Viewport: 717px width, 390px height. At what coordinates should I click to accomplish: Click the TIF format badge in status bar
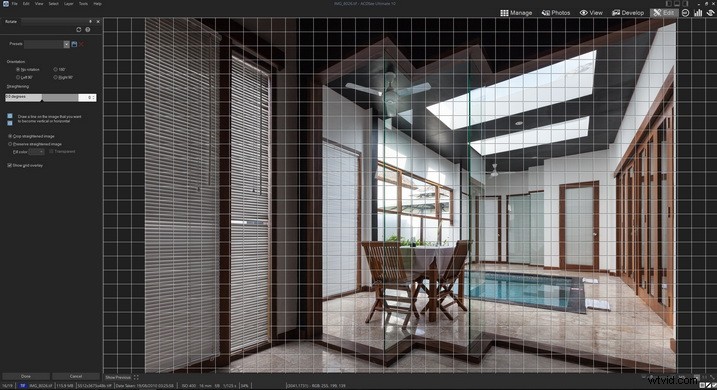pos(22,386)
